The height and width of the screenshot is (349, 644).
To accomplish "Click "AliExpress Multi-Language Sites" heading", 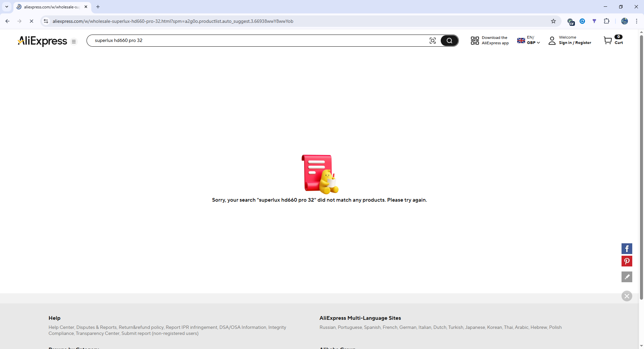I will tap(360, 318).
